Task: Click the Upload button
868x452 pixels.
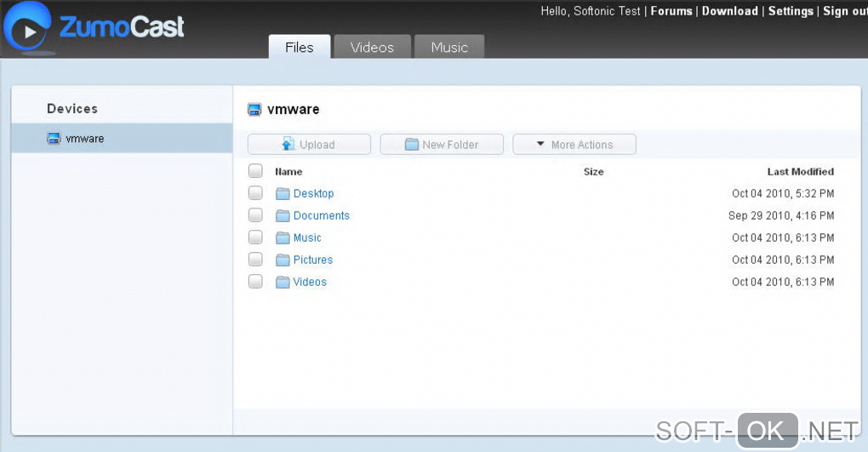Action: pyautogui.click(x=309, y=145)
